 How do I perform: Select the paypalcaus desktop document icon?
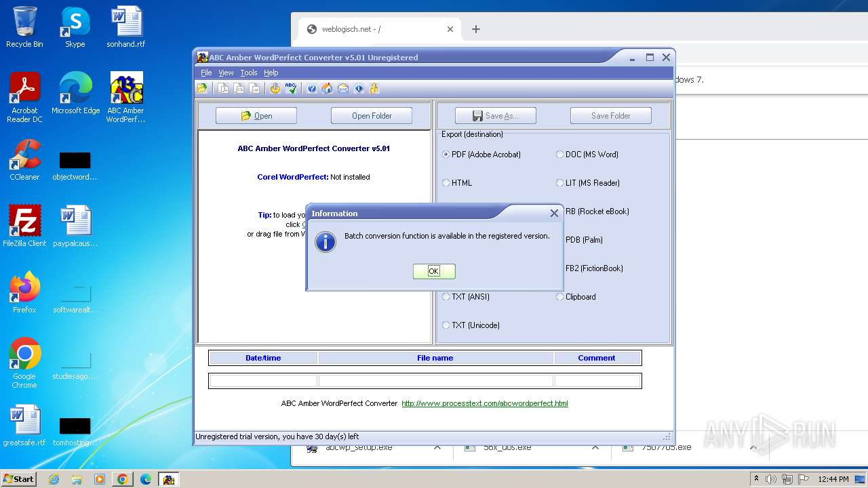(x=75, y=226)
